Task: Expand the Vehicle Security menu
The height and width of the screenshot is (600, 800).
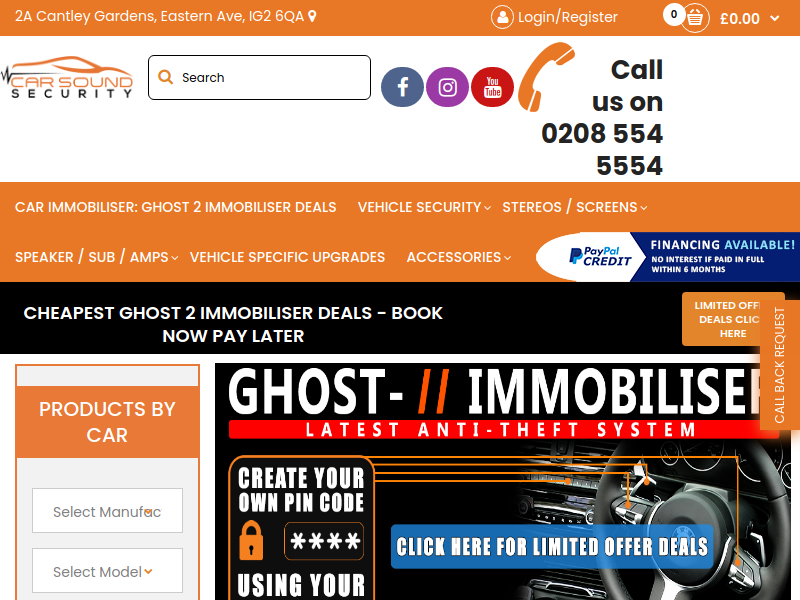Action: [424, 207]
